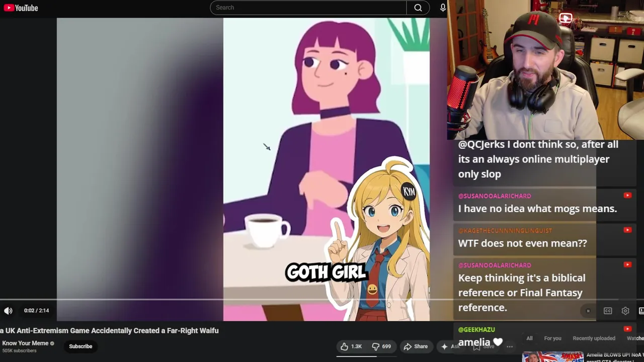Screen dimensions: 644x362
Task: Switch to theater mode icon
Action: pos(641,311)
